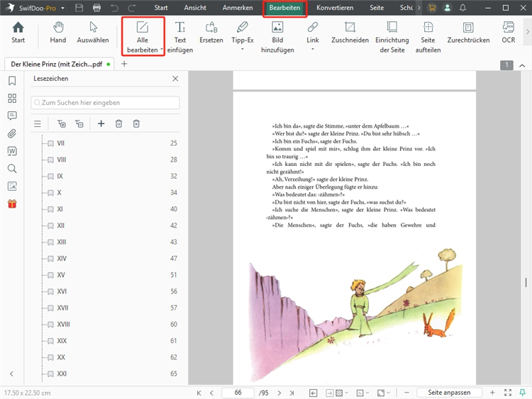Image resolution: width=532 pixels, height=399 pixels.
Task: Click the Word conversion sidebar icon
Action: point(12,151)
